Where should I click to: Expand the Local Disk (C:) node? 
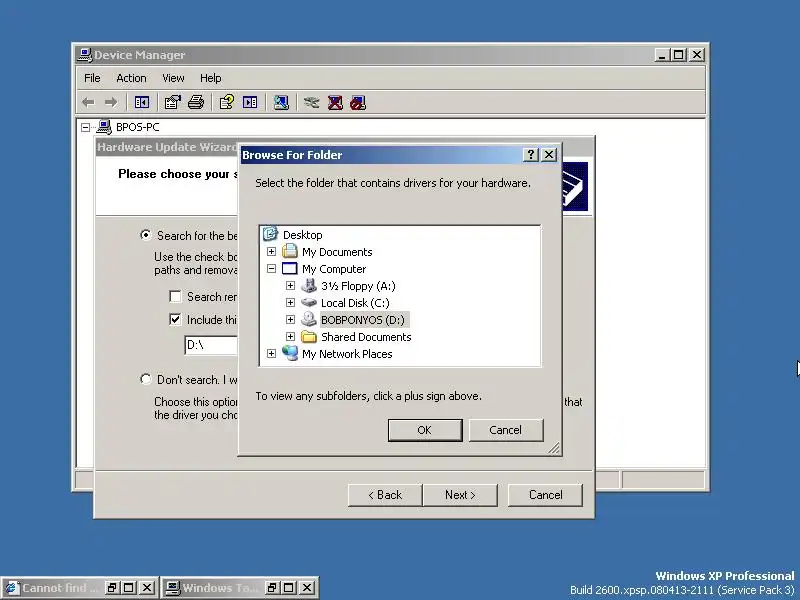(x=290, y=303)
